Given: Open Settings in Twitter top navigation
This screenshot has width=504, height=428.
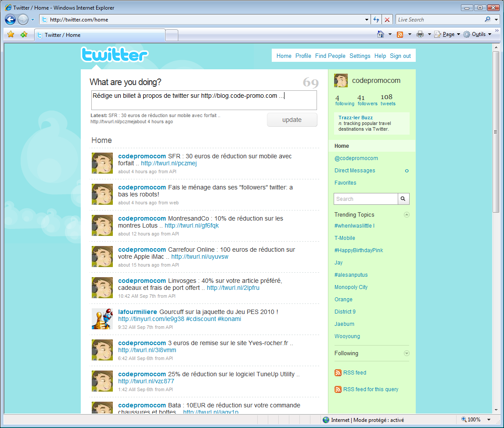Looking at the screenshot, I should (x=360, y=56).
